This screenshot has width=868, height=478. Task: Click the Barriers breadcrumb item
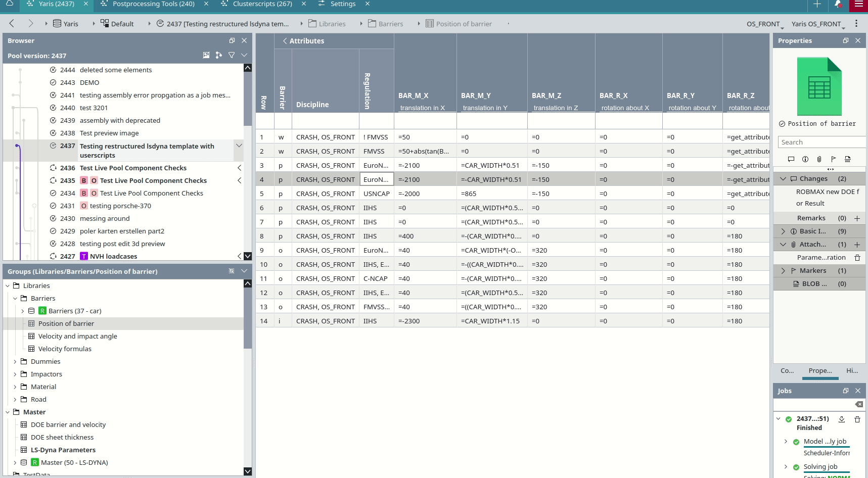386,24
